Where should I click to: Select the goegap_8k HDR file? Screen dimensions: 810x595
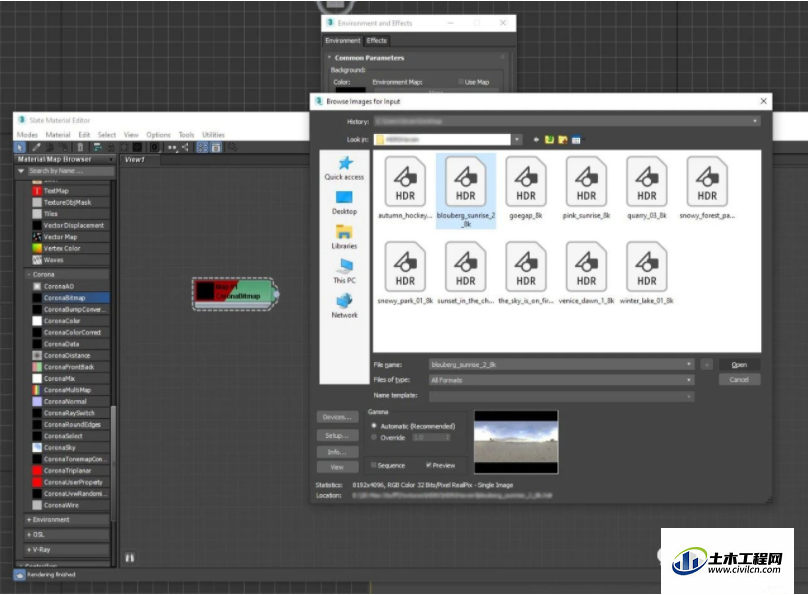pyautogui.click(x=526, y=188)
